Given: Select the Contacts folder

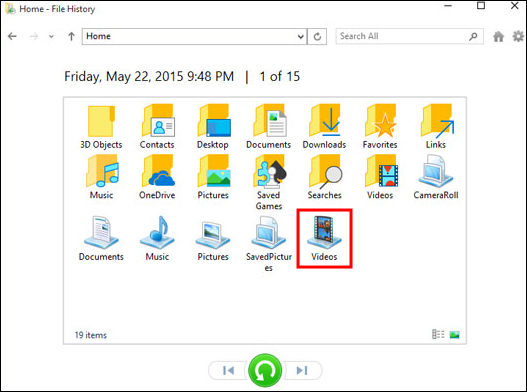Looking at the screenshot, I should tap(157, 127).
